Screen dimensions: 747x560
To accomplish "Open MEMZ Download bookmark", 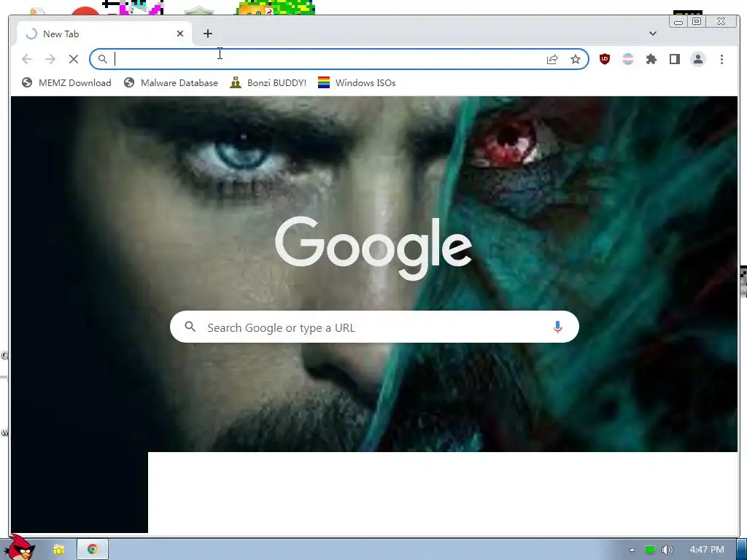I will 66,83.
